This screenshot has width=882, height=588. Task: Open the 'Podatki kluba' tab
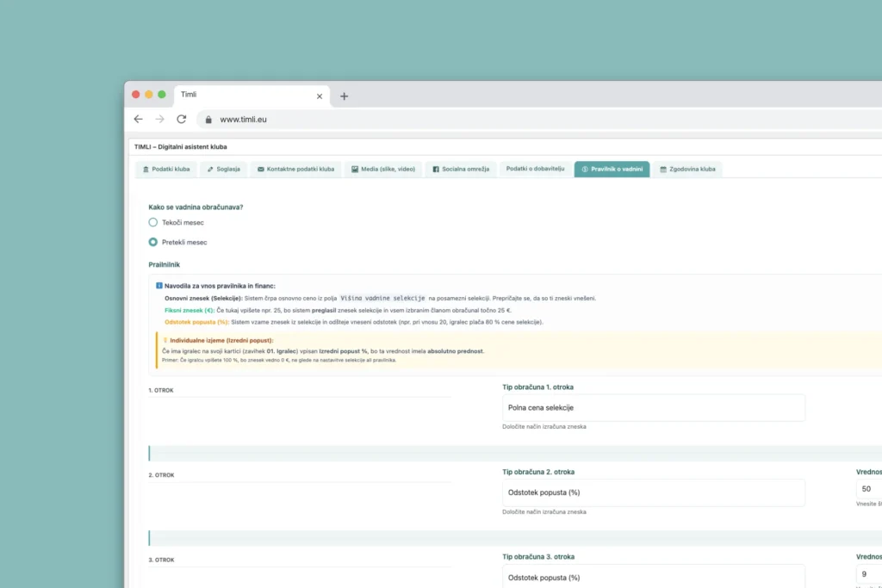coord(166,170)
